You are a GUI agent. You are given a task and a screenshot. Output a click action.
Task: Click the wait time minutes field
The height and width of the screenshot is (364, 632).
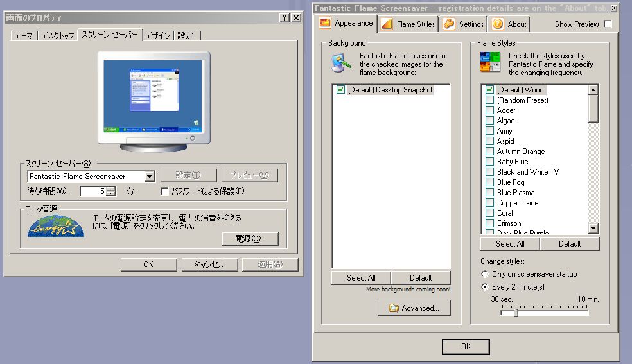94,191
